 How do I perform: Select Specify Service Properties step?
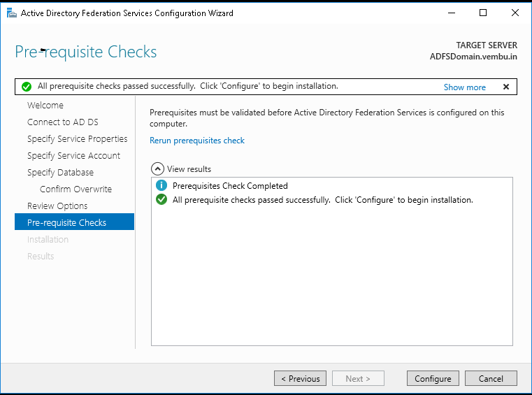[78, 139]
